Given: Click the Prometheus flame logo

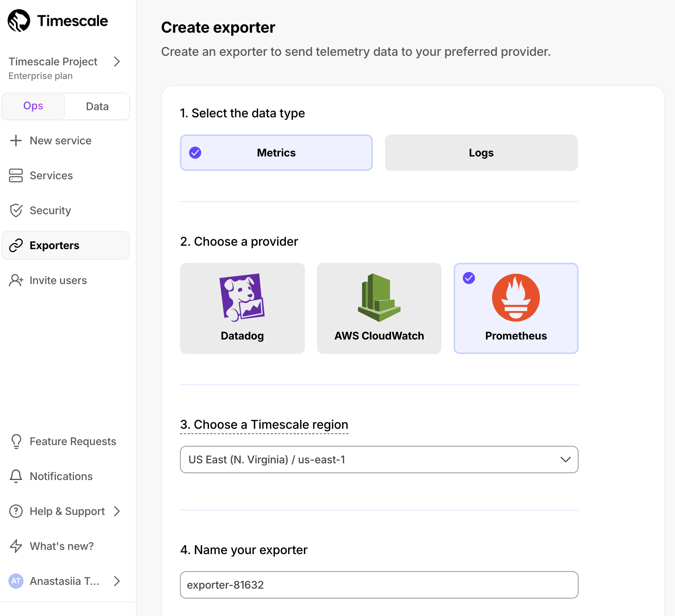Looking at the screenshot, I should (516, 298).
